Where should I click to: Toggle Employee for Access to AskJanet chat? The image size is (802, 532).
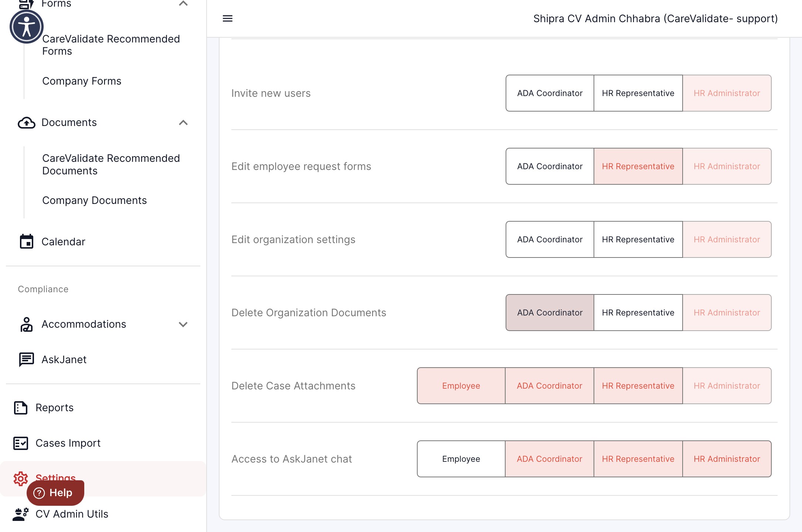pos(461,459)
